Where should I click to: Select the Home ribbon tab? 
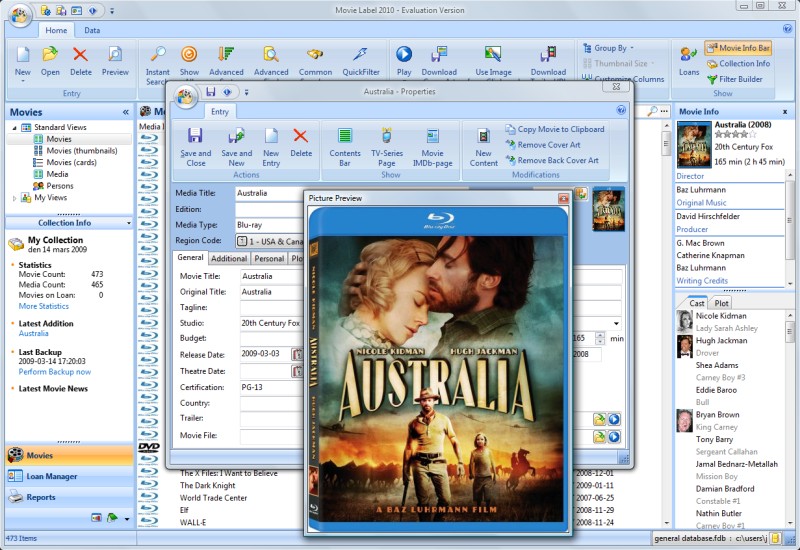click(56, 30)
